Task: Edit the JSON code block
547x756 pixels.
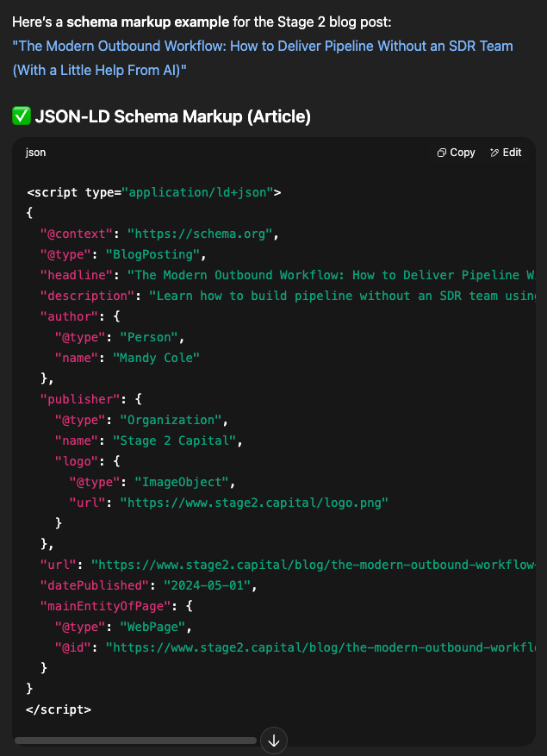Action: 506,153
